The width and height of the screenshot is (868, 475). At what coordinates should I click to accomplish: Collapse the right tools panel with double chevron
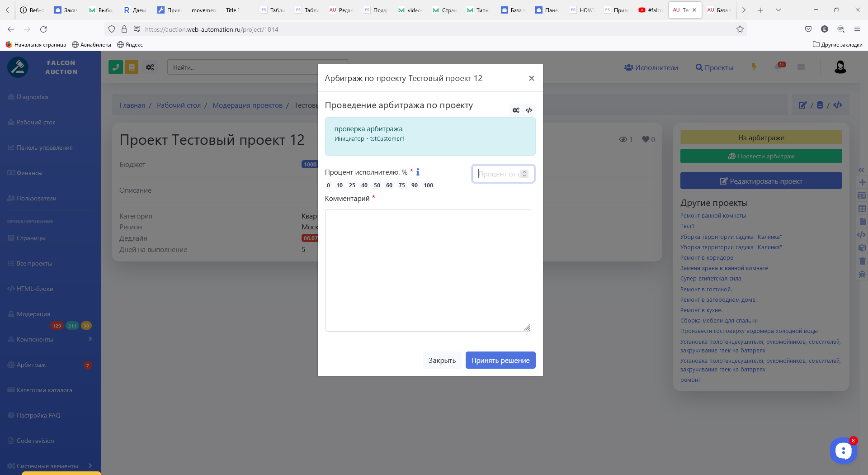pos(861,170)
